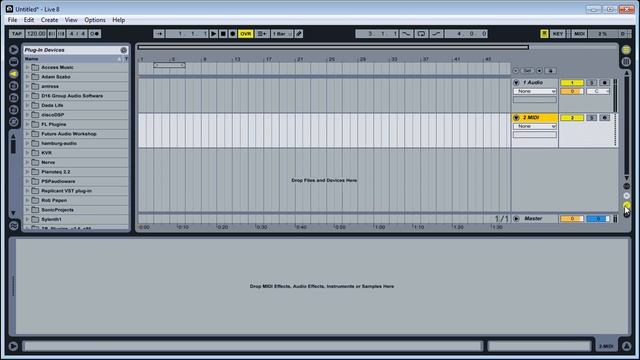Hide browser with top triangle icon
The height and width of the screenshot is (360, 640).
click(x=13, y=50)
